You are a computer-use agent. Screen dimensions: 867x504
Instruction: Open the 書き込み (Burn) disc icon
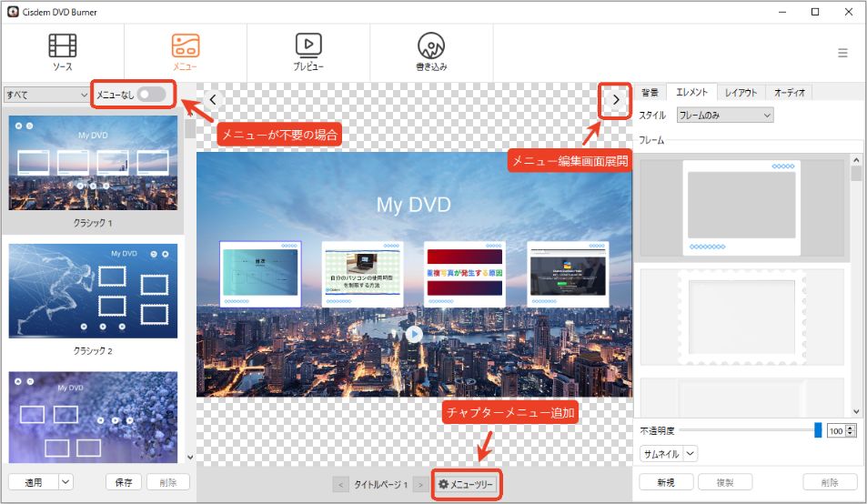pyautogui.click(x=431, y=45)
